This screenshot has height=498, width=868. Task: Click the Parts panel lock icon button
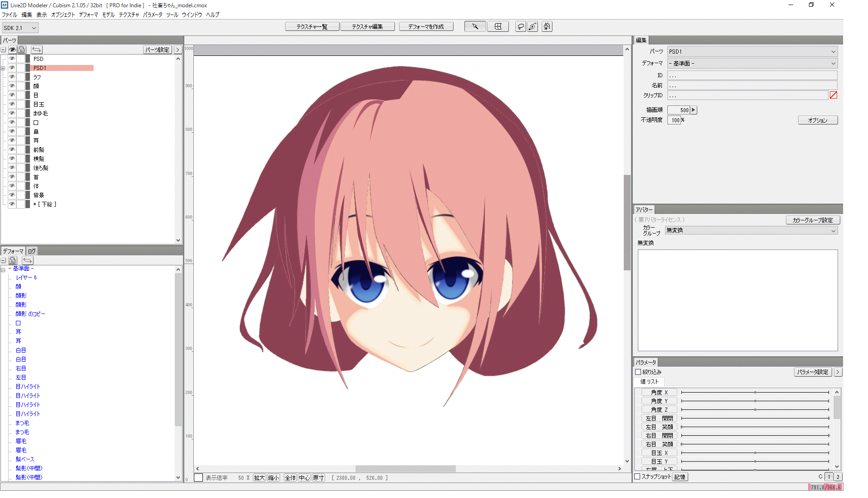coord(21,50)
